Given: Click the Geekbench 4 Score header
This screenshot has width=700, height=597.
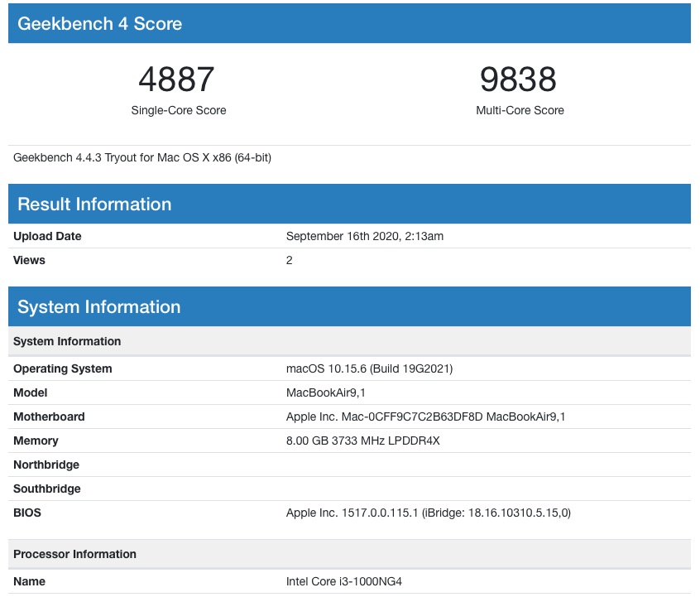Looking at the screenshot, I should click(99, 23).
